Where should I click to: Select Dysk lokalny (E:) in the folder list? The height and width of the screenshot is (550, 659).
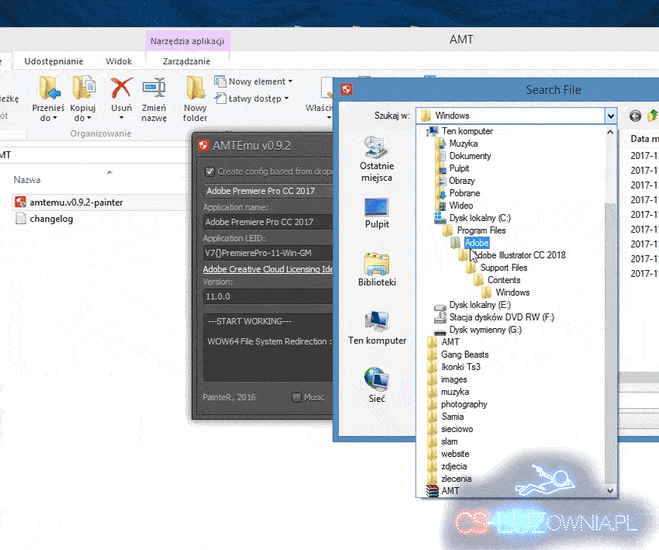point(479,305)
